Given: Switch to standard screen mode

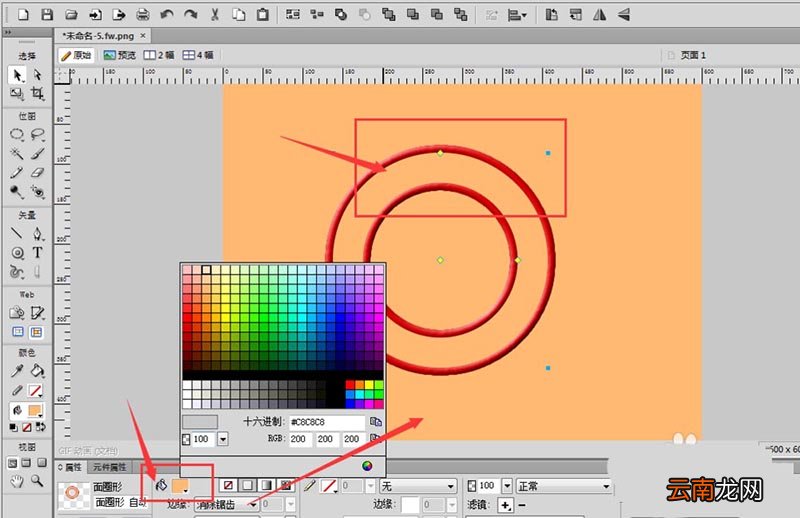Looking at the screenshot, I should pyautogui.click(x=12, y=463).
